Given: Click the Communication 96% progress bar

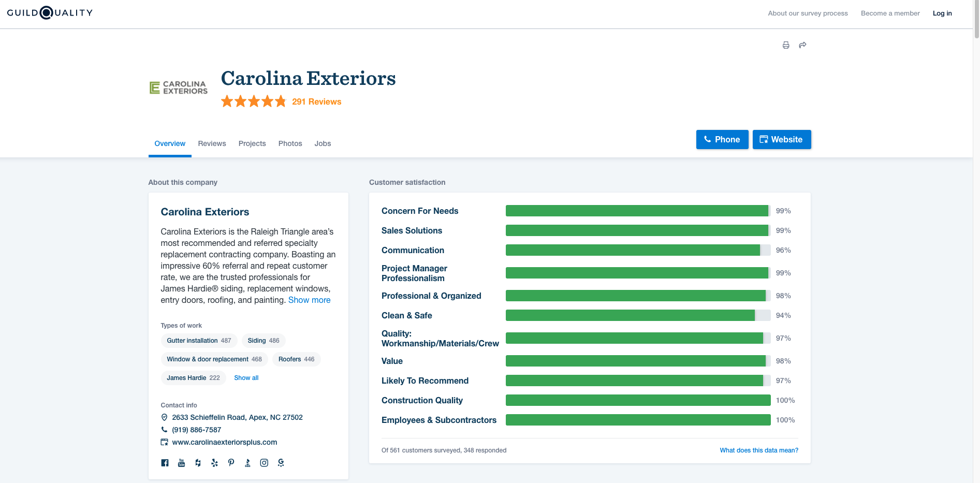Looking at the screenshot, I should [638, 250].
